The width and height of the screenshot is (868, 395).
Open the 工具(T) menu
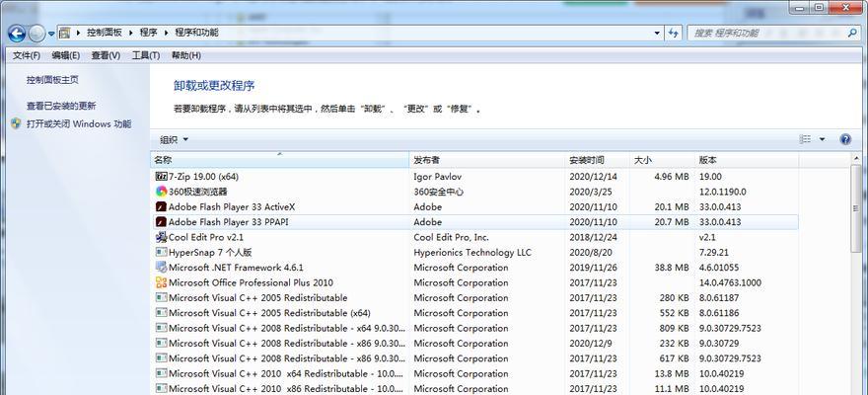(x=145, y=56)
